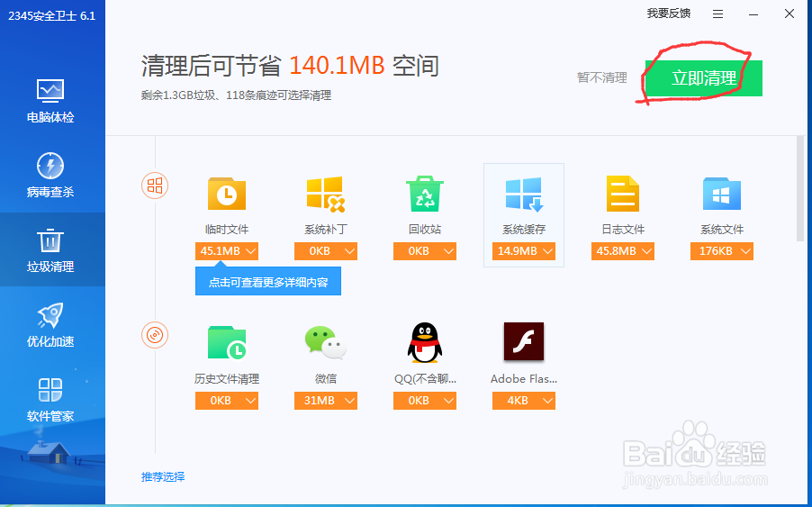This screenshot has width=812, height=507.
Task: Expand the Adobe Flash 4KB dropdown
Action: 524,401
